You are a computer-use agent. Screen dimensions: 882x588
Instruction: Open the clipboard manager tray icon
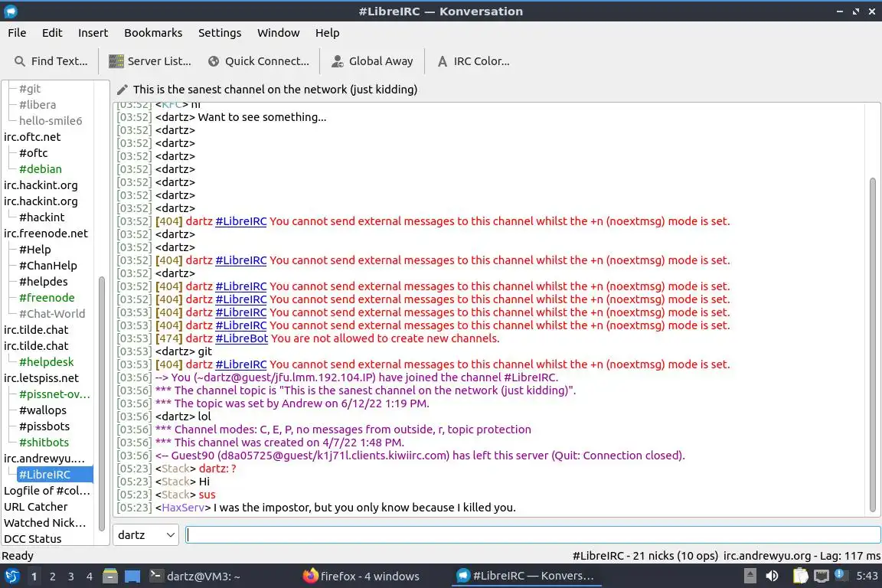click(x=800, y=577)
